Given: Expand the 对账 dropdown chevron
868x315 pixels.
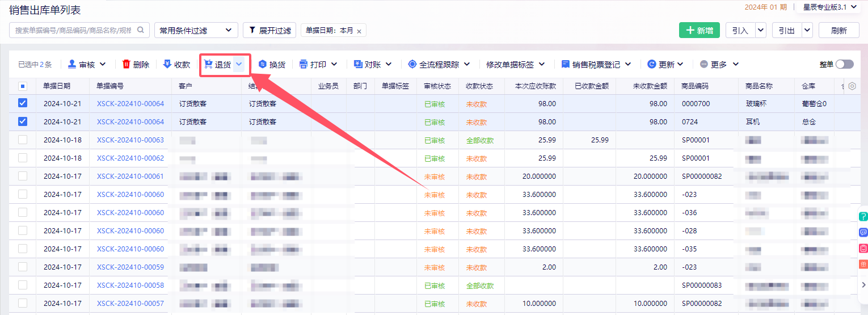Looking at the screenshot, I should tap(389, 64).
